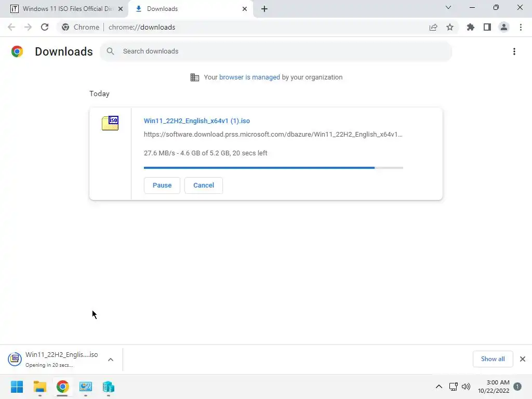The height and width of the screenshot is (399, 532).
Task: Click the download source URL text
Action: pyautogui.click(x=273, y=135)
